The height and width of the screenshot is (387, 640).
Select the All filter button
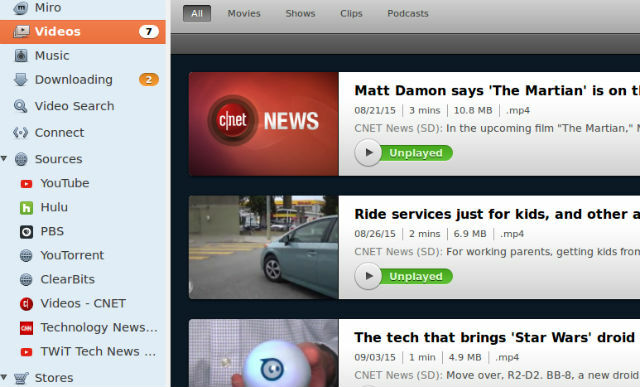click(x=197, y=13)
